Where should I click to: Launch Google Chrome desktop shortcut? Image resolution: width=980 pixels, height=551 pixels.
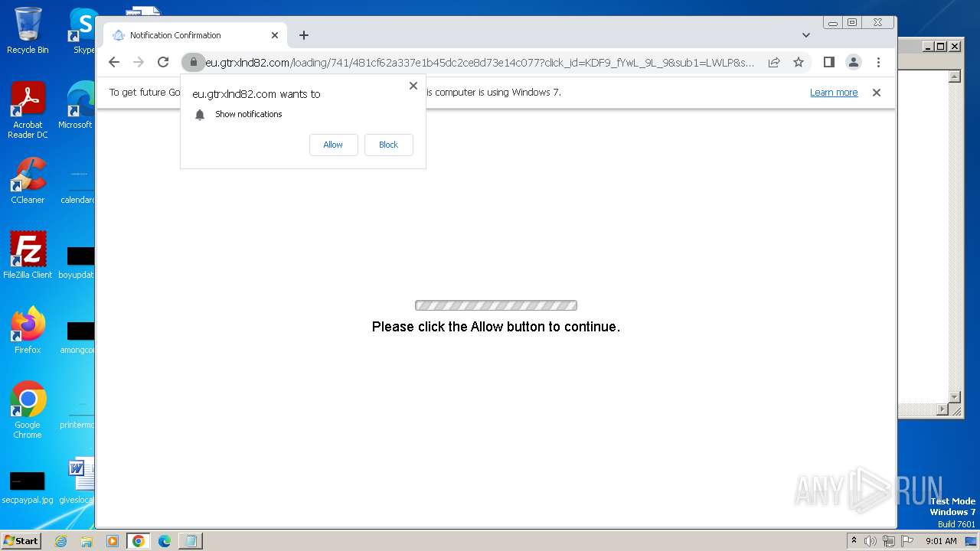[28, 410]
